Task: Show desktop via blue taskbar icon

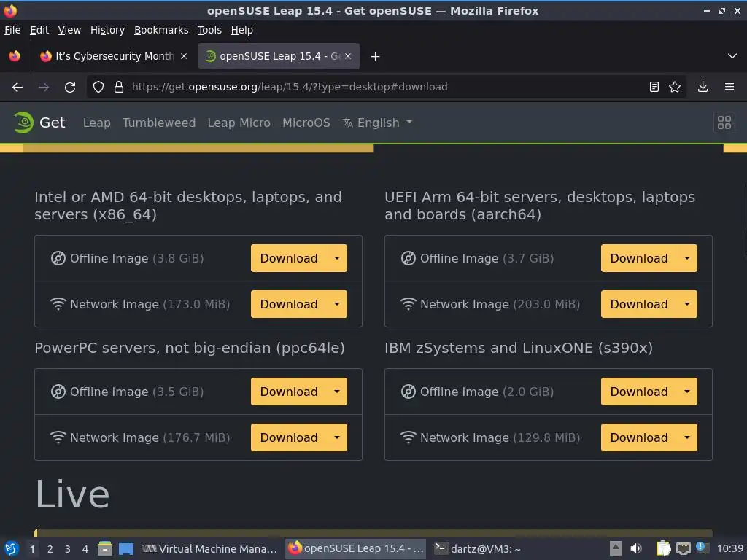Action: [x=126, y=549]
